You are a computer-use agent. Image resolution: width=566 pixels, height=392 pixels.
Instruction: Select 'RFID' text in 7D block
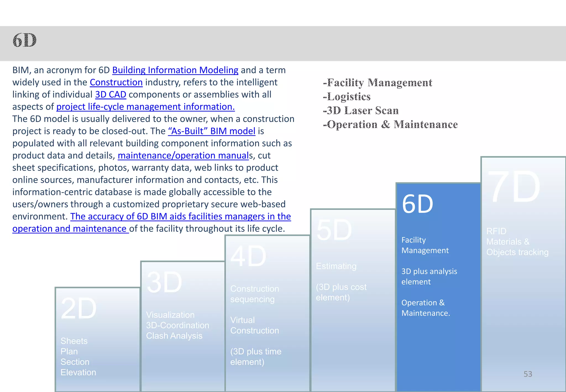coord(496,231)
